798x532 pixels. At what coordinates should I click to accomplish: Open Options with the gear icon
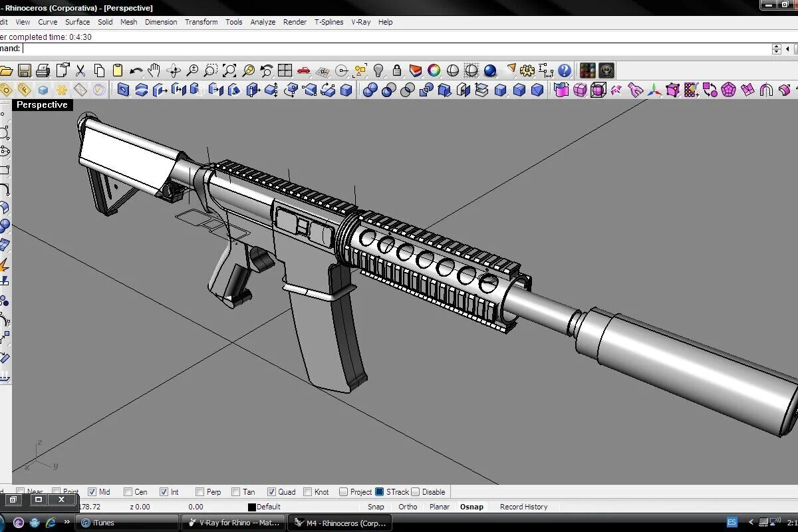coord(527,70)
